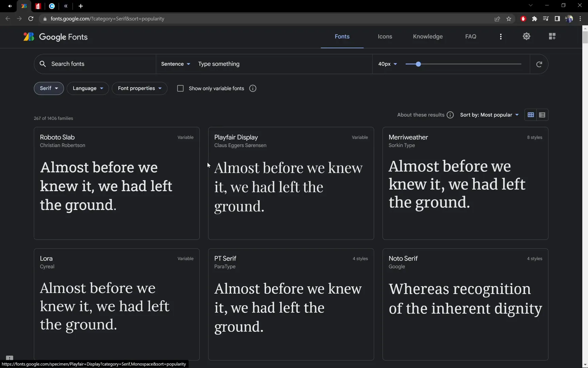Open the media control icon in toolbar
This screenshot has height=368, width=588.
pos(546,19)
